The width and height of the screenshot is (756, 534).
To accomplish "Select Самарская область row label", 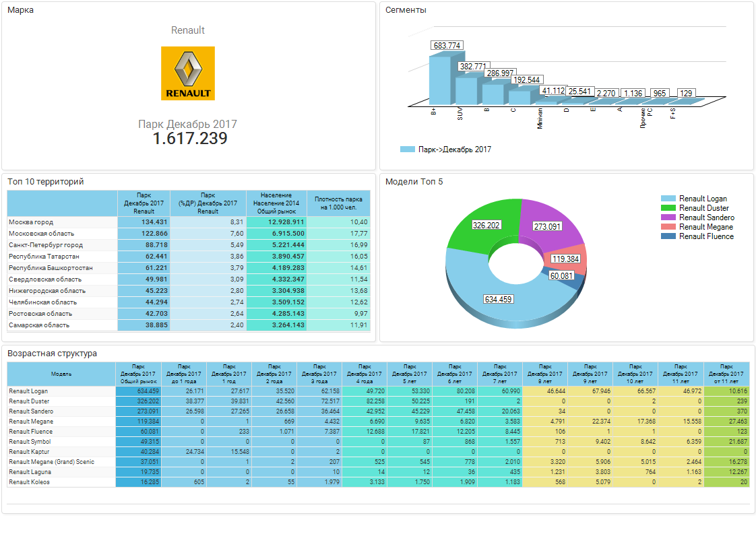I will (x=39, y=325).
